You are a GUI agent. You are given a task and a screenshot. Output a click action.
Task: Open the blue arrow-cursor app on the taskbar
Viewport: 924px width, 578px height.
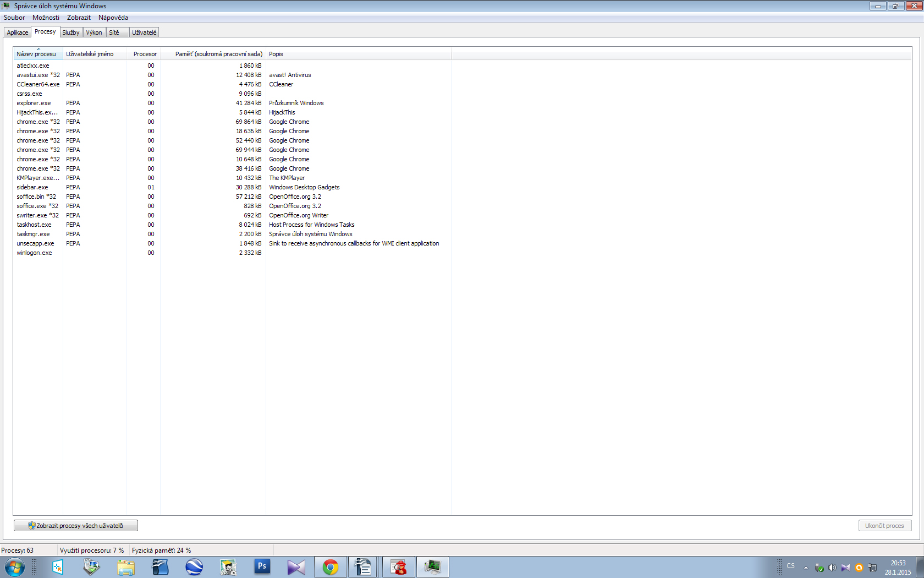click(x=58, y=567)
